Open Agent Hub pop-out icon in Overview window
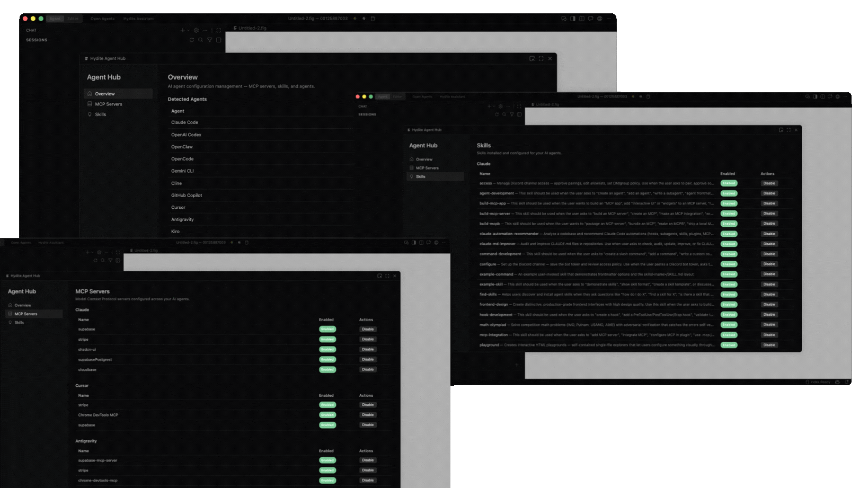Image resolution: width=868 pixels, height=488 pixels. (532, 59)
